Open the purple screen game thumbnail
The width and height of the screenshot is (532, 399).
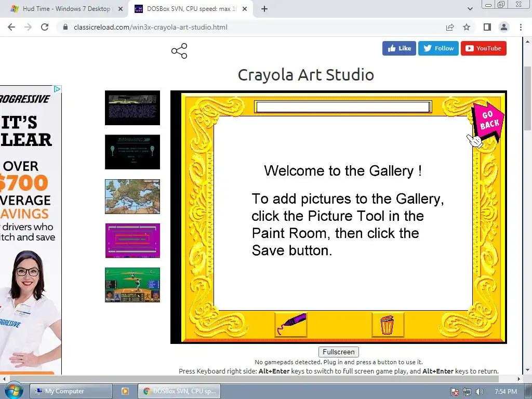click(132, 241)
